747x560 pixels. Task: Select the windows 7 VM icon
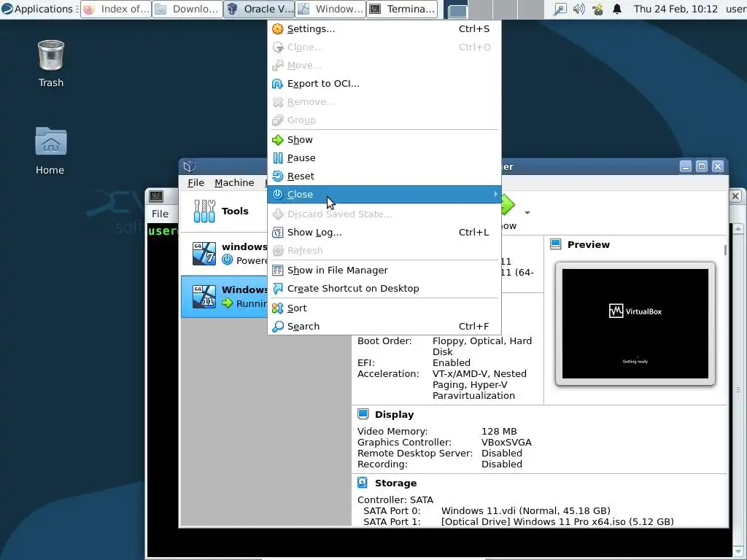(x=204, y=253)
